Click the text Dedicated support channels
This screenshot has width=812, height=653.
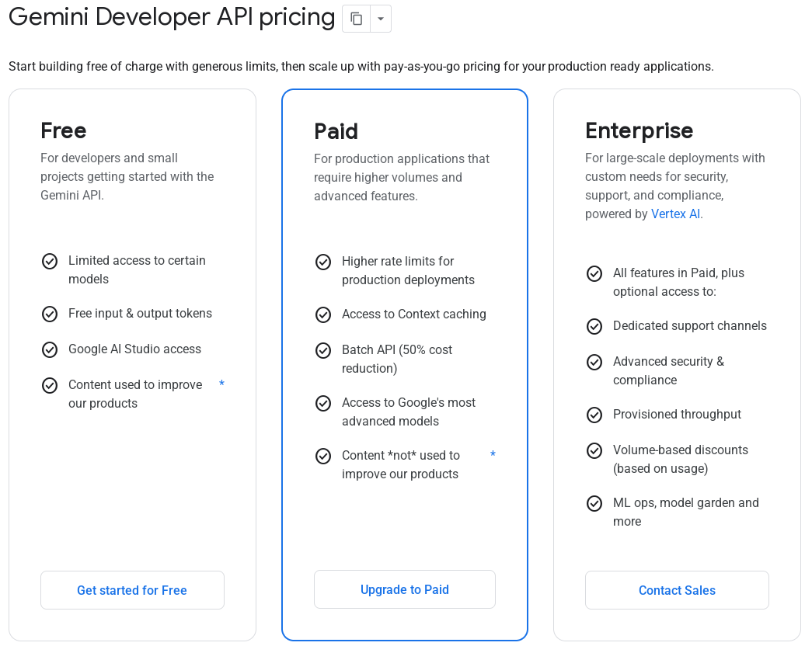coord(690,325)
